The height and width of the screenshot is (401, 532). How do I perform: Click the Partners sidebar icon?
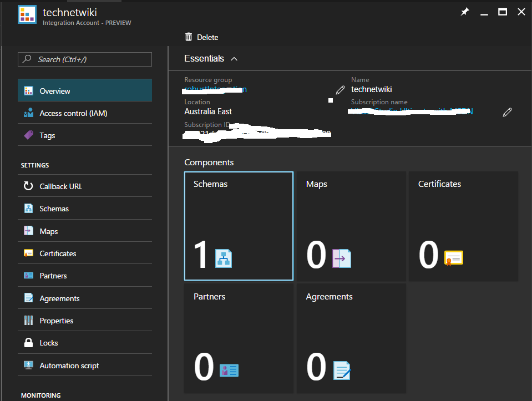click(28, 276)
